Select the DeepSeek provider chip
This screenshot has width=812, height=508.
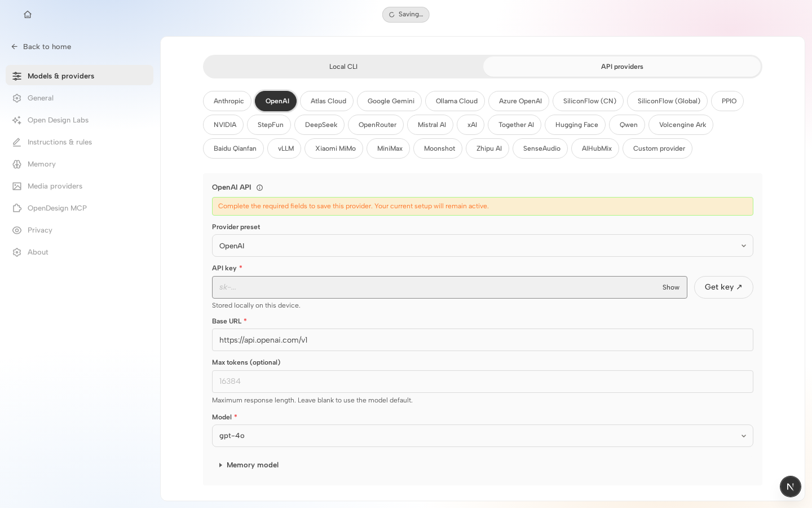point(320,125)
